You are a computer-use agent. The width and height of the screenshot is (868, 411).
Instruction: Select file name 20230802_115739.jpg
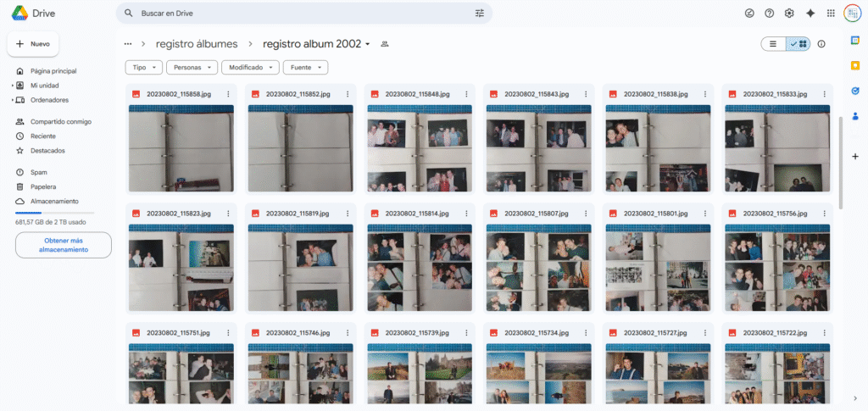[x=417, y=332]
